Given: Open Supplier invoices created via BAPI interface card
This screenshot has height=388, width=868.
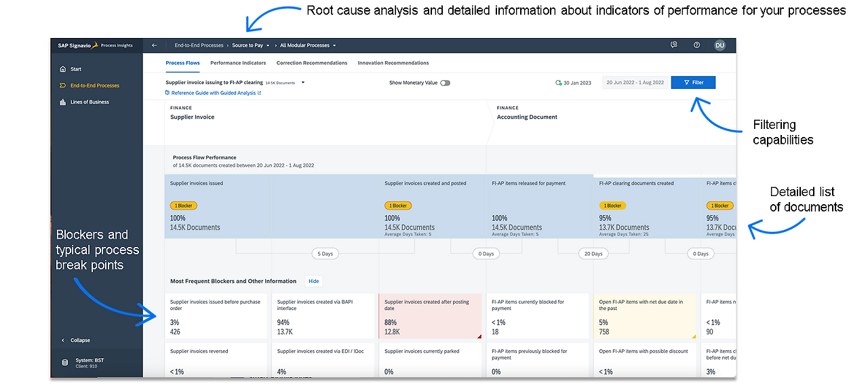Looking at the screenshot, I should (324, 316).
